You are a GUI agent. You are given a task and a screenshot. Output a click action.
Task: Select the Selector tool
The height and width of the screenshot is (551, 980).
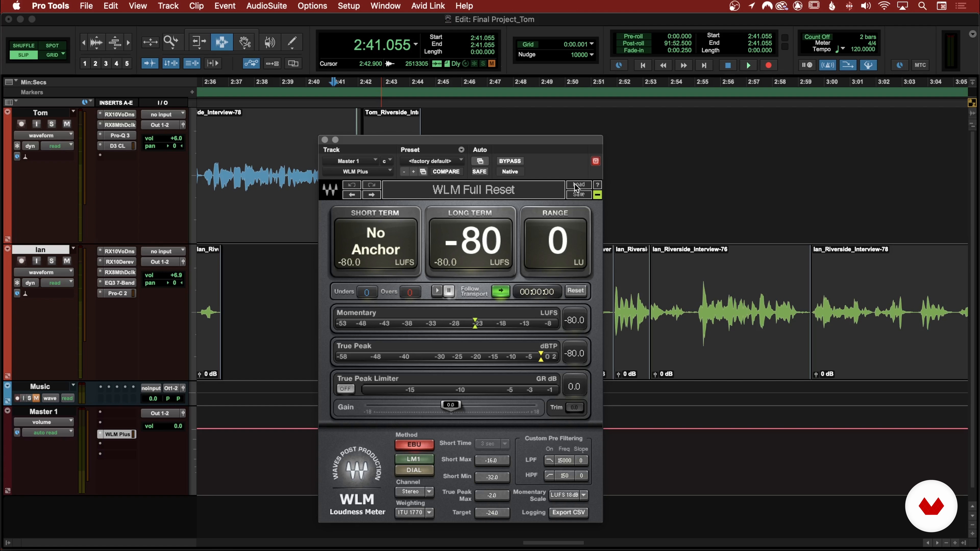222,42
